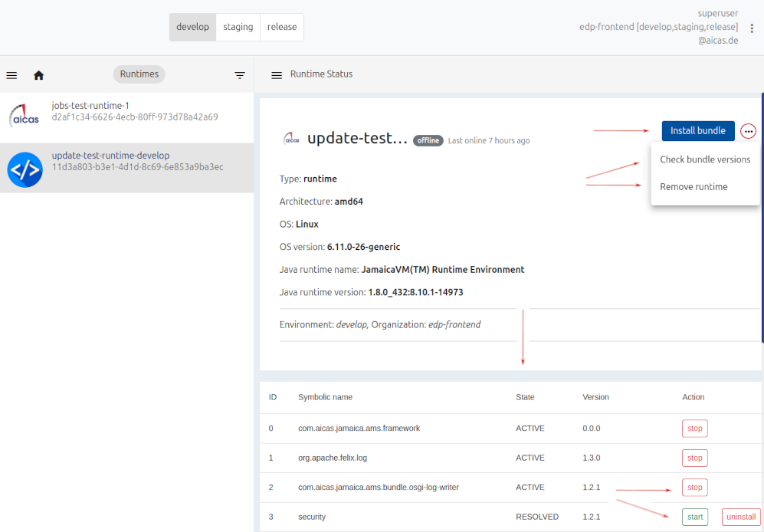Open the runtimes filter icon

[240, 75]
